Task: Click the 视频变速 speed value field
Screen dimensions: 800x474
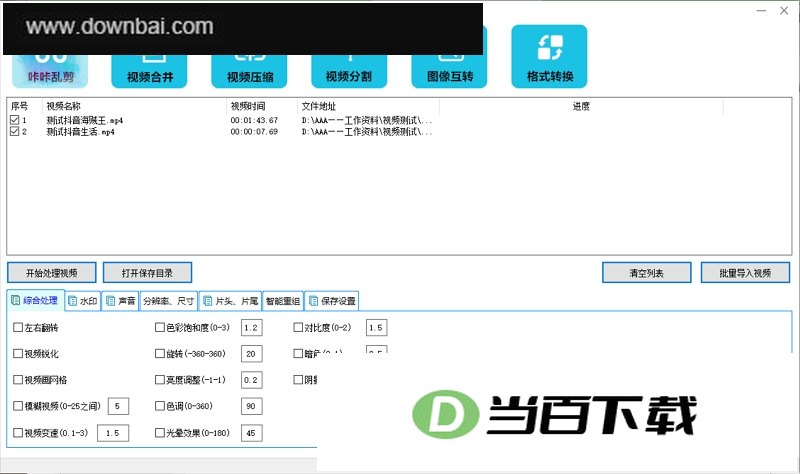Action: pyautogui.click(x=113, y=433)
